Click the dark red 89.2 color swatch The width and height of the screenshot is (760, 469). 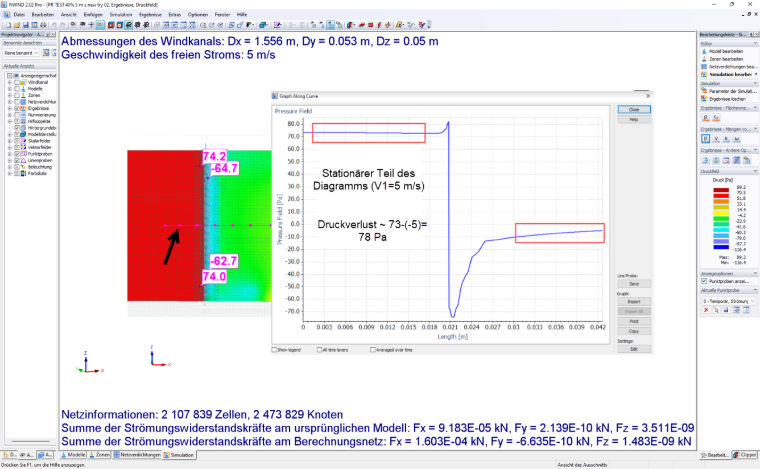pos(721,190)
